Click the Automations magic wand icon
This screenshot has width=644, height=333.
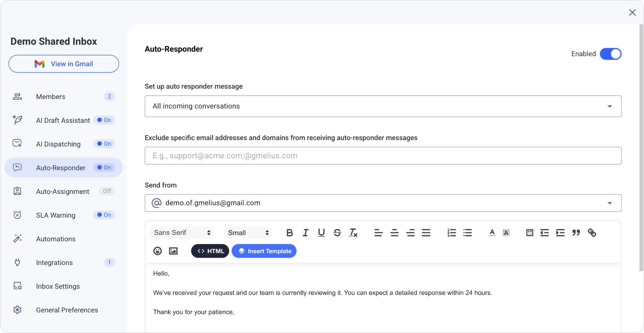point(17,239)
